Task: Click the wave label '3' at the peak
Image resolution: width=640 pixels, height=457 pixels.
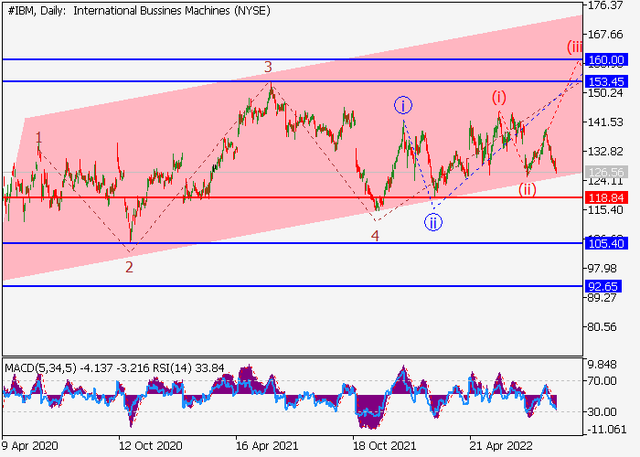Action: tap(268, 67)
